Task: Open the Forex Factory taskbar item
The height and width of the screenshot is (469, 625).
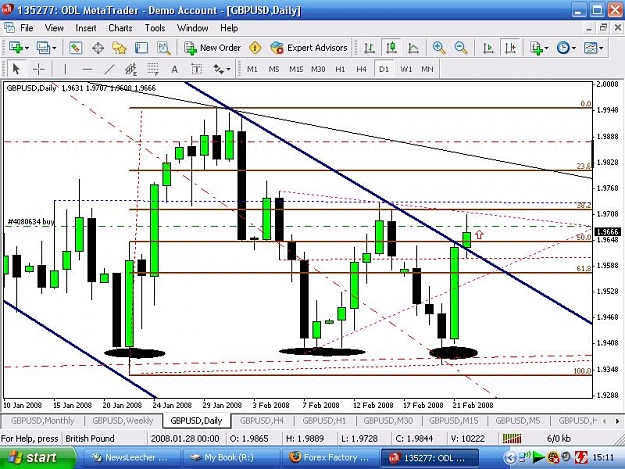Action: [330, 457]
